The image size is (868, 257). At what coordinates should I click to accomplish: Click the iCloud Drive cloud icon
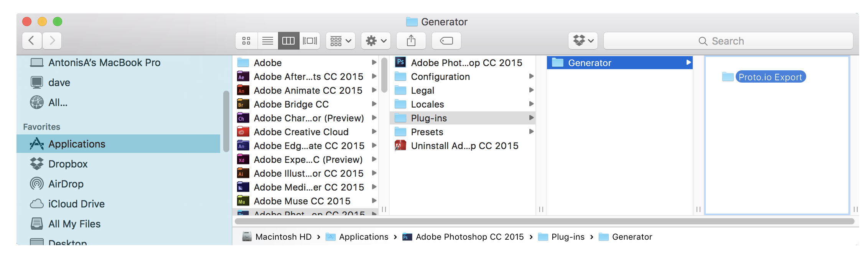(37, 204)
